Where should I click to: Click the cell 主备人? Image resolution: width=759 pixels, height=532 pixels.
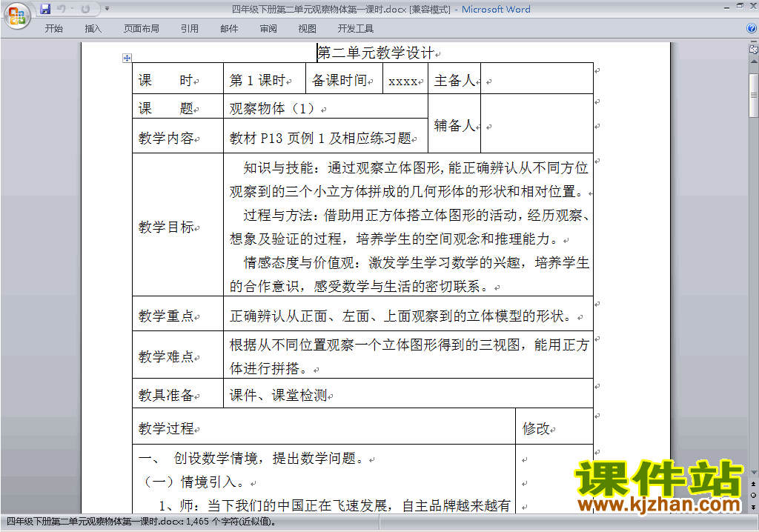tap(454, 79)
